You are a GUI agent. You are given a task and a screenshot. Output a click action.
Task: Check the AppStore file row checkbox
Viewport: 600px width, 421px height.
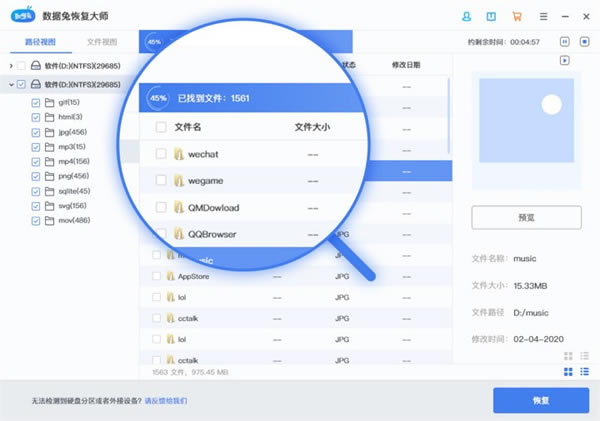click(x=156, y=276)
